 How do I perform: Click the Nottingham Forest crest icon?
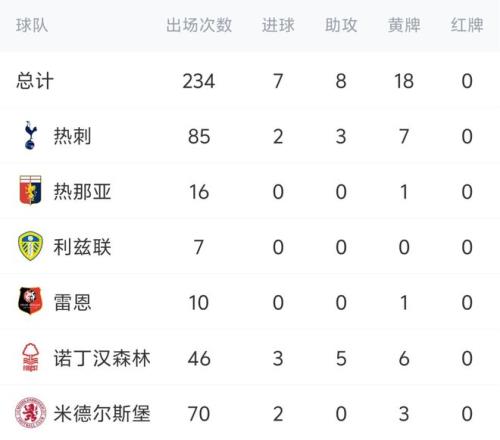[30, 357]
